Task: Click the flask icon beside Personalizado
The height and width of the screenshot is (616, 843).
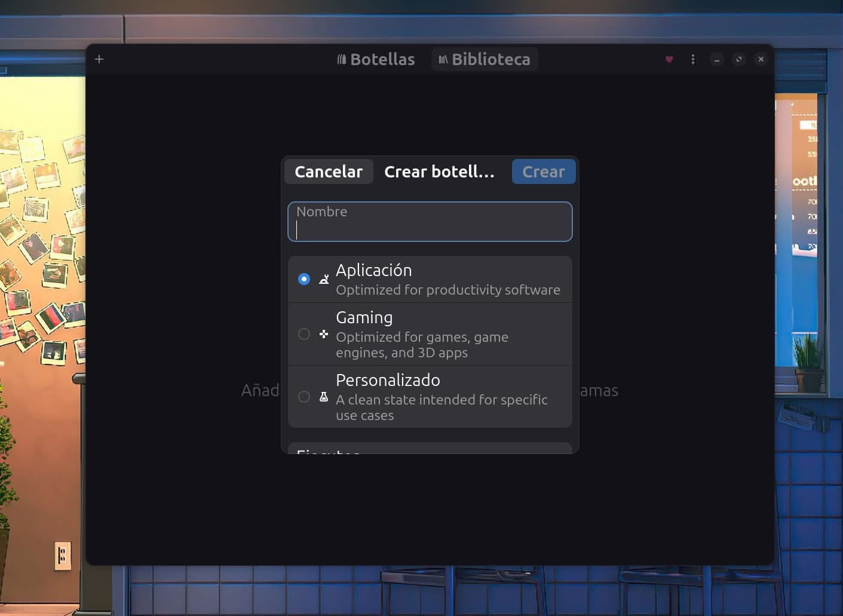Action: (323, 396)
